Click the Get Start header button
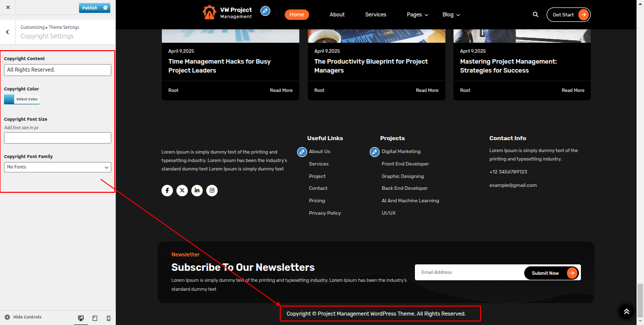This screenshot has height=325, width=644. [568, 15]
